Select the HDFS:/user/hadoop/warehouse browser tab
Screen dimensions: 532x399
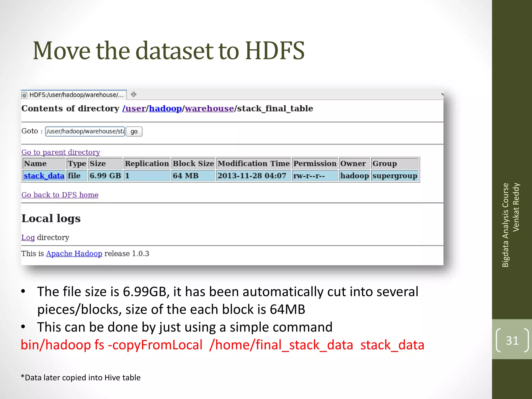(74, 95)
